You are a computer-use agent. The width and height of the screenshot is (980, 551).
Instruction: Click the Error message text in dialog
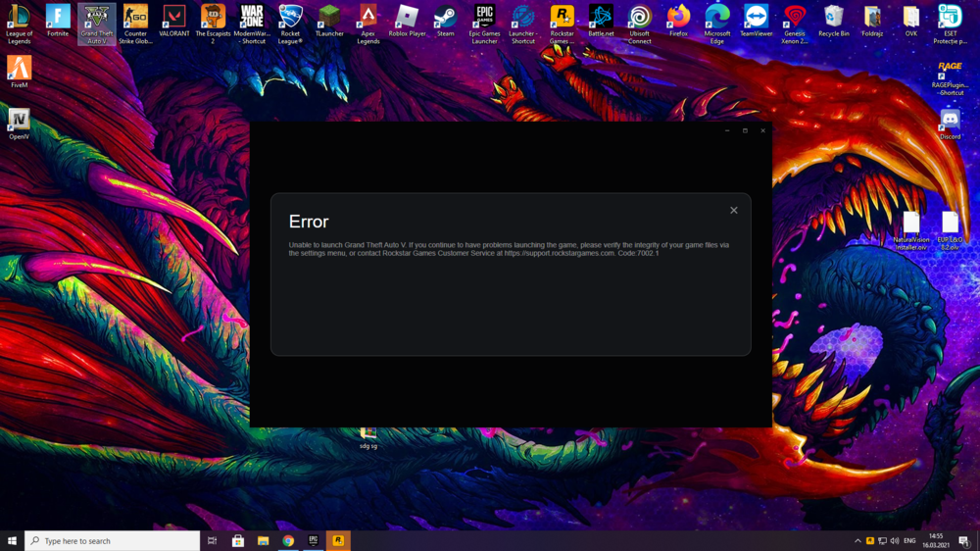[x=509, y=249]
